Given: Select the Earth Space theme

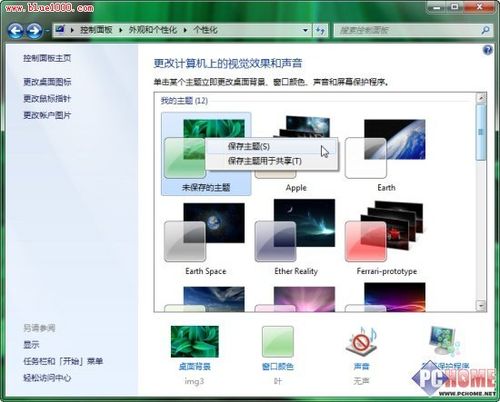Looking at the screenshot, I should (x=205, y=238).
